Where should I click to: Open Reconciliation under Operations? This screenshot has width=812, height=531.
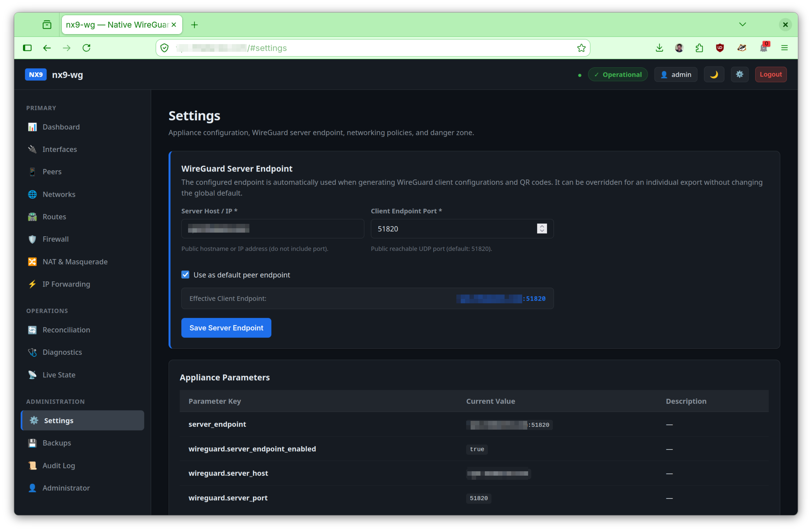82,330
